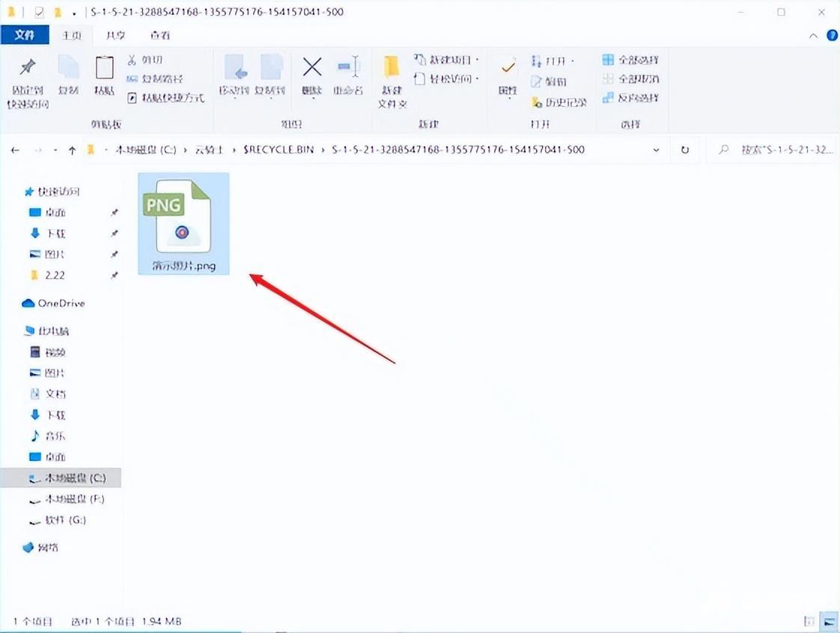Click 云骑士 in the address breadcrumb
The image size is (840, 633).
tap(209, 150)
